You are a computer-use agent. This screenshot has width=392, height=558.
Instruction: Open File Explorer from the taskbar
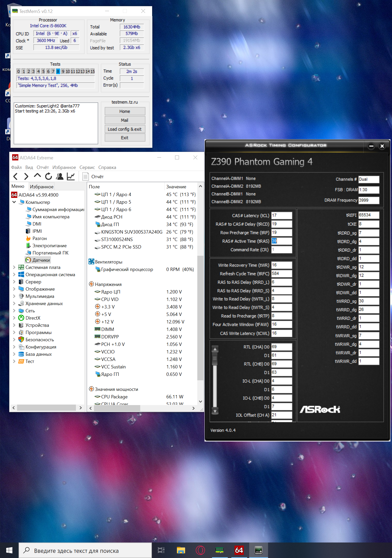(x=181, y=550)
